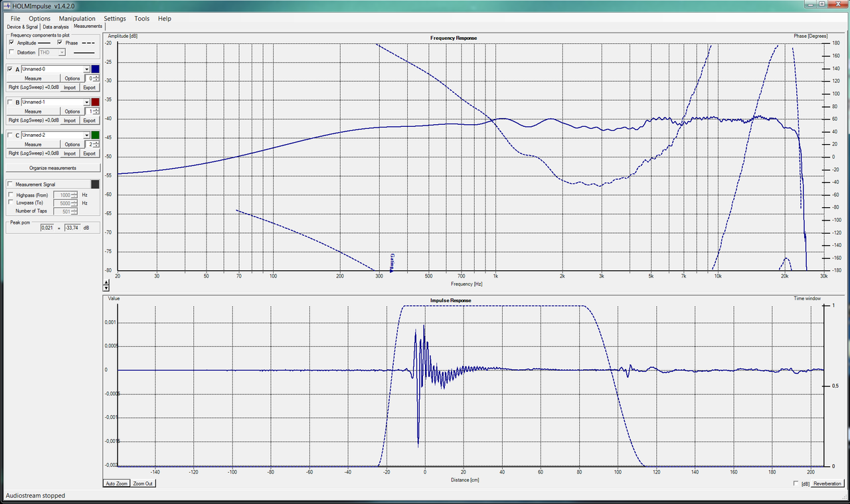850x504 pixels.
Task: Click the Reverberation button
Action: 827,483
